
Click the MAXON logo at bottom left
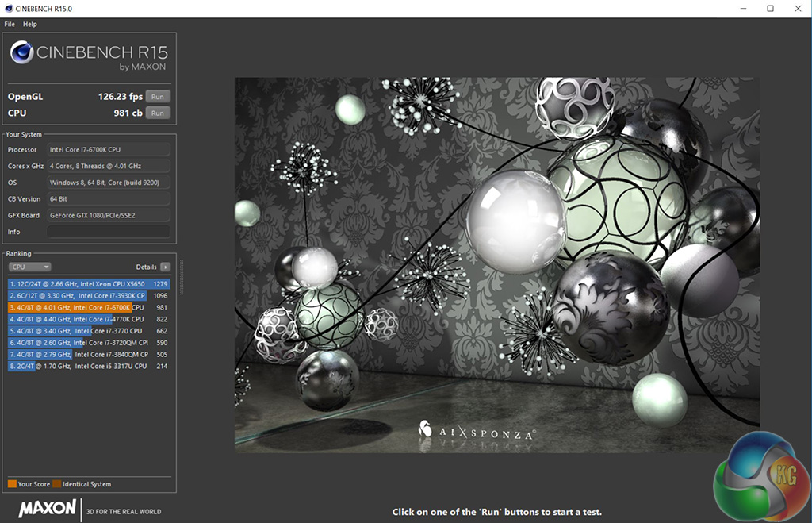48,509
